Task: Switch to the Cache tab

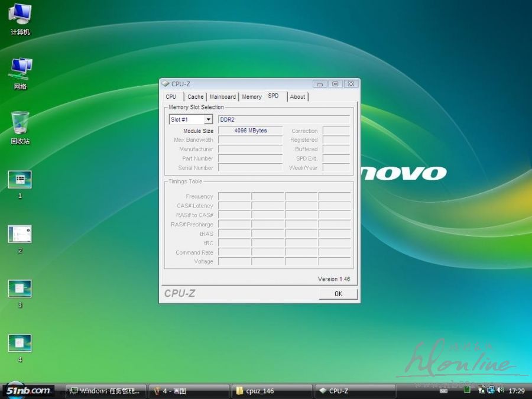Action: (x=195, y=97)
